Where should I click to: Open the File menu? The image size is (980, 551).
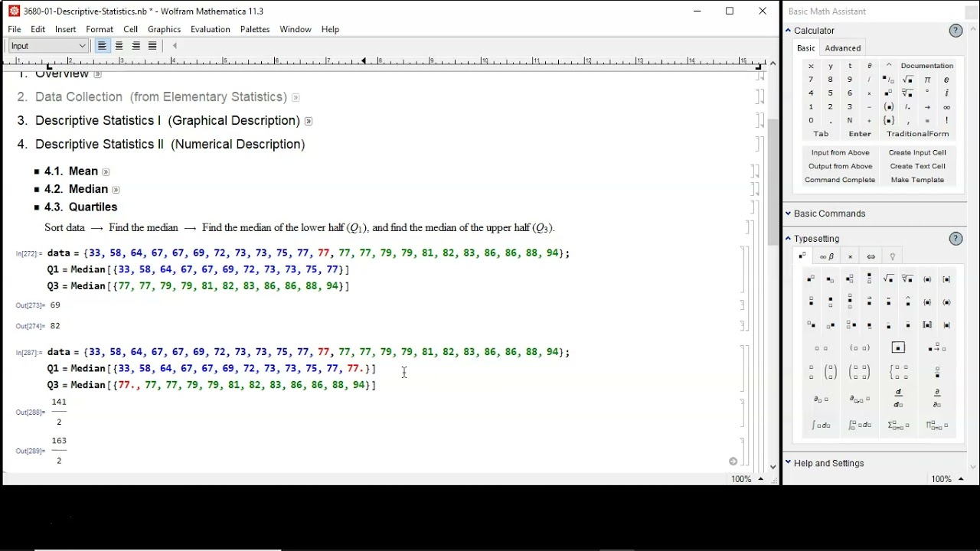15,29
